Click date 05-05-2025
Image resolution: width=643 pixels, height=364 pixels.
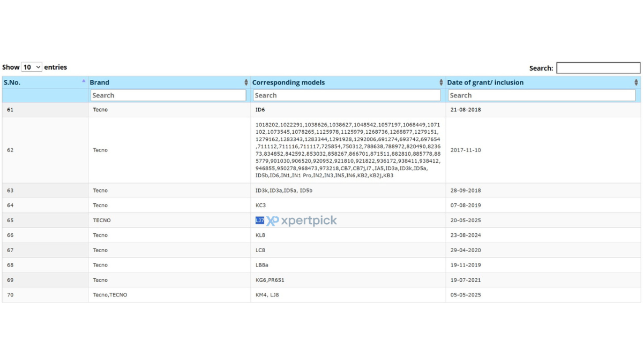tap(466, 295)
